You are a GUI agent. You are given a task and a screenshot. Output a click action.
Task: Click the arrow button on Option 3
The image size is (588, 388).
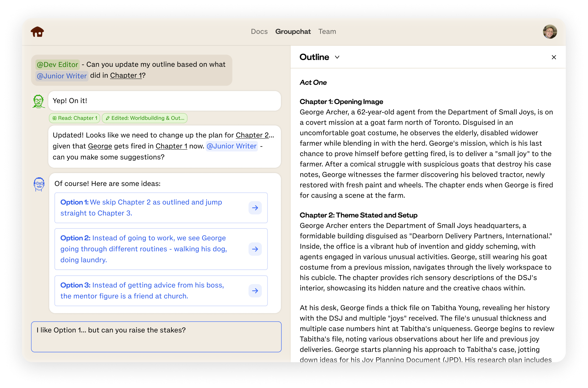pyautogui.click(x=255, y=291)
